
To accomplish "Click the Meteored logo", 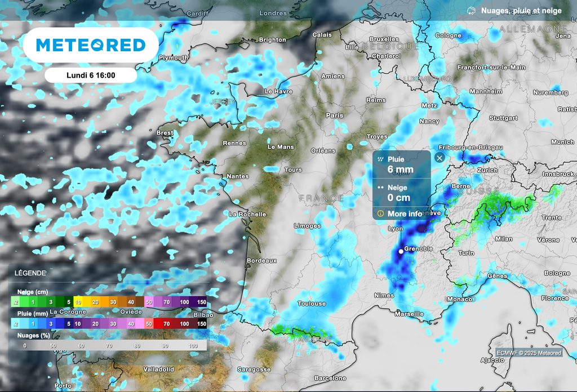I will [91, 44].
